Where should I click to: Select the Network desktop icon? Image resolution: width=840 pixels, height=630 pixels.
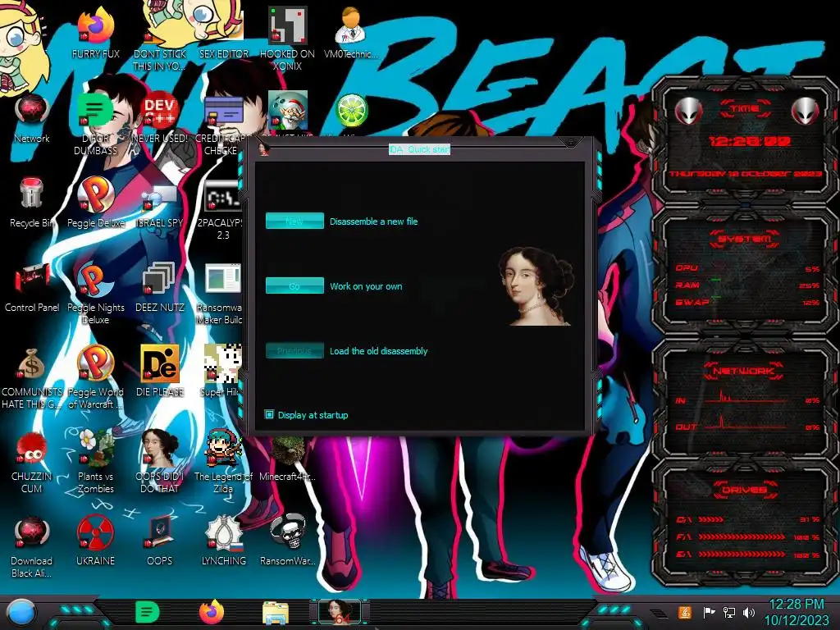32,119
